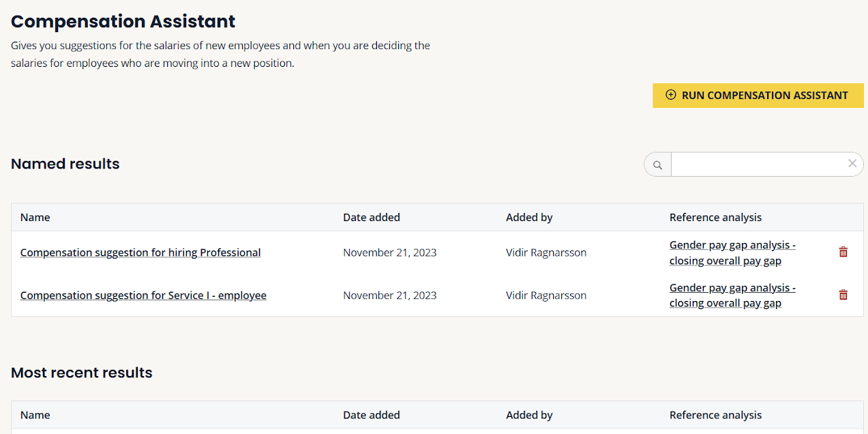Click the Name header in Most recent results
Image resolution: width=868 pixels, height=434 pixels.
tap(35, 415)
